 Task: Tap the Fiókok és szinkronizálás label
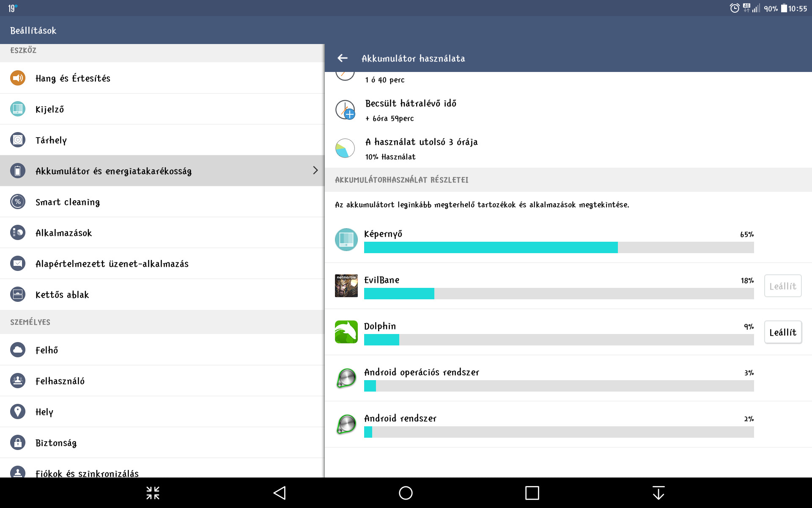point(87,473)
